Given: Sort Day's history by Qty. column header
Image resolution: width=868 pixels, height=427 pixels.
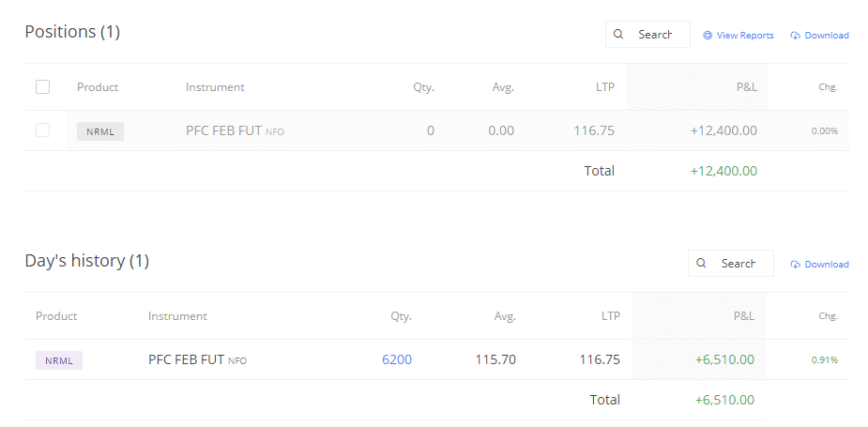Looking at the screenshot, I should [x=402, y=316].
